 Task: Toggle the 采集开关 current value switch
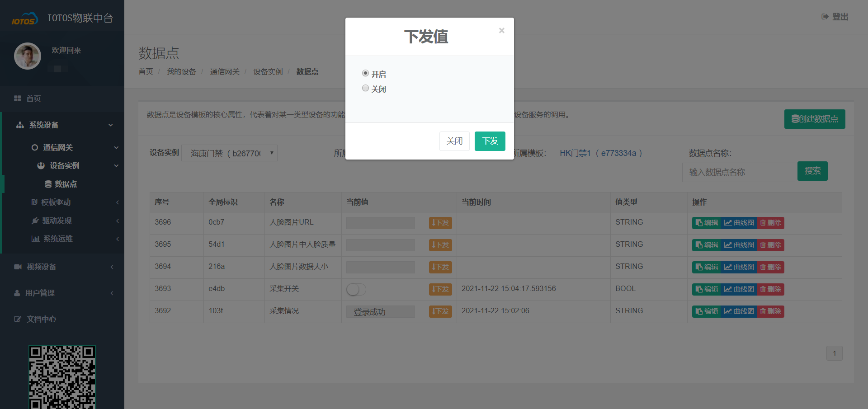[356, 289]
